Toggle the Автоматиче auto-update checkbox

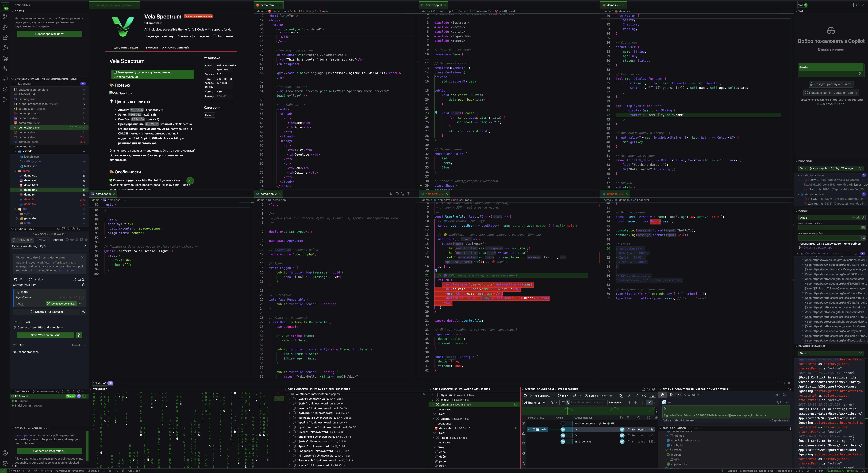click(x=214, y=36)
